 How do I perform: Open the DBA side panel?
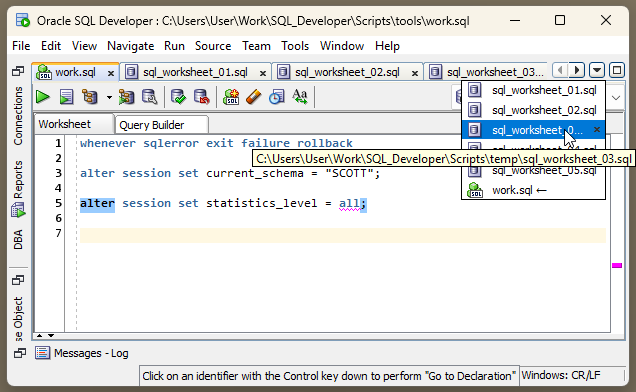pyautogui.click(x=18, y=239)
